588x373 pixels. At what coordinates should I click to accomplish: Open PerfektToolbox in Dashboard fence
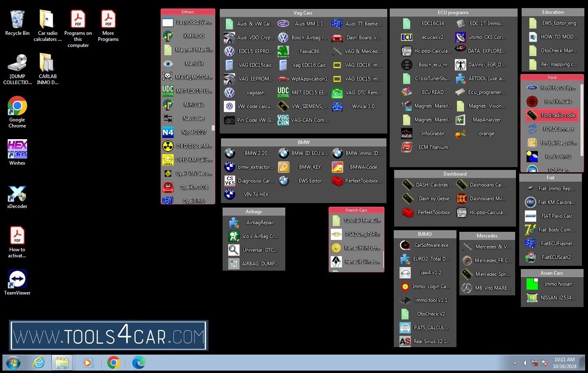pos(427,212)
